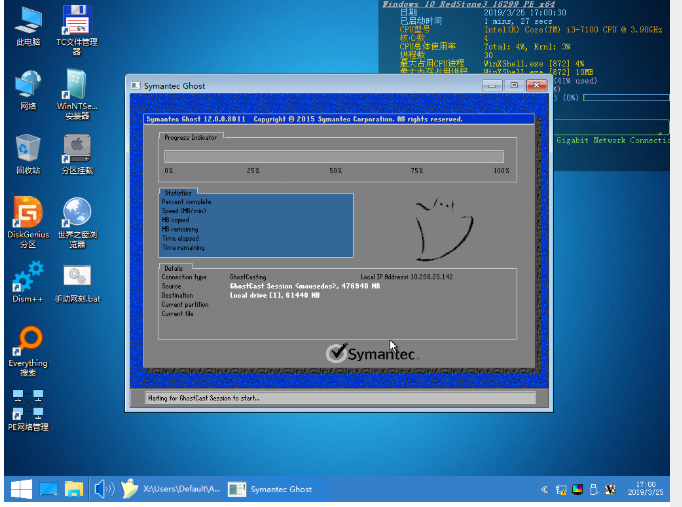Click the Time remaining label

tap(183, 247)
